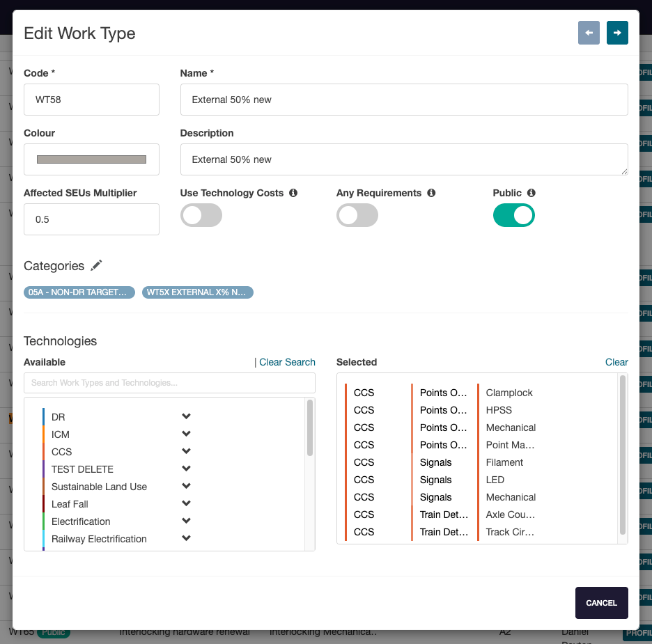Go to next work type arrow
This screenshot has width=652, height=644.
(617, 33)
